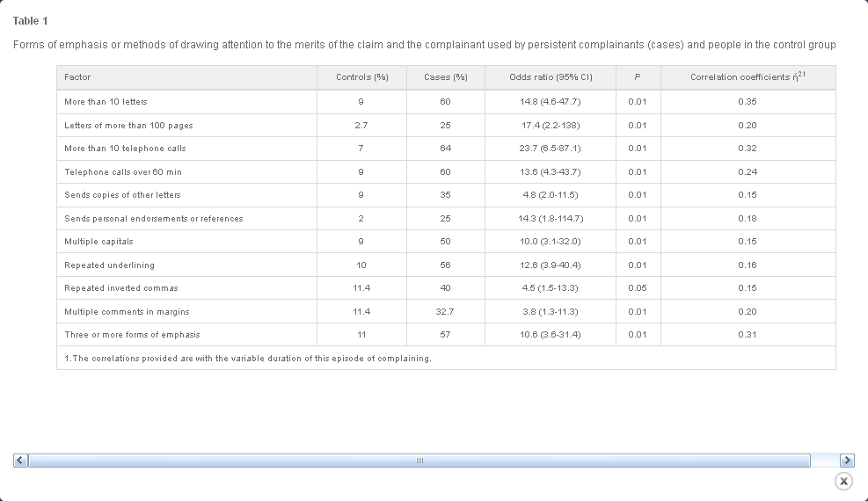Select 'Multiple comments in margins' label
Screen dimensions: 868x501
pos(127,312)
